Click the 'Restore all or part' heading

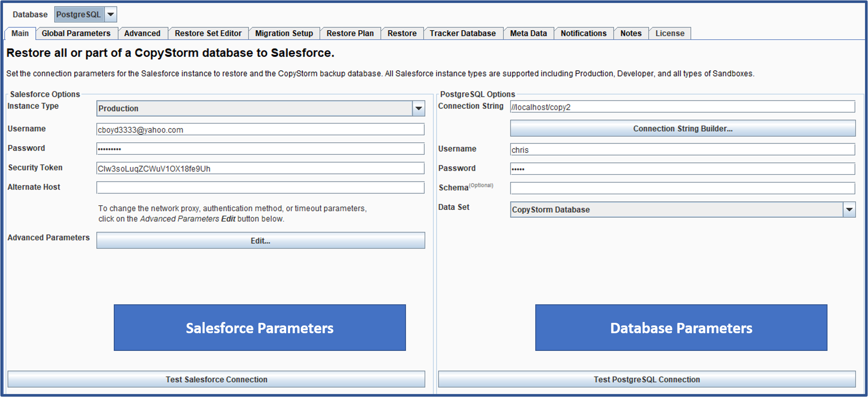(x=170, y=53)
